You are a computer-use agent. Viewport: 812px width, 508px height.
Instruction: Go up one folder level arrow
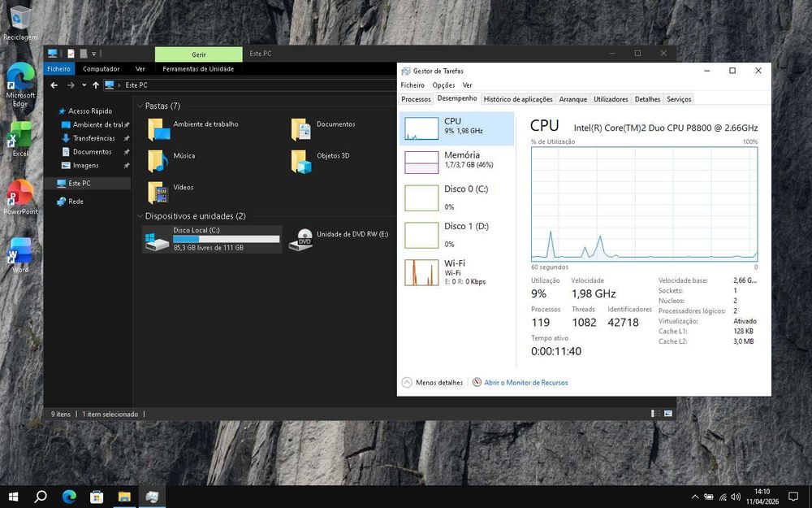(x=96, y=85)
